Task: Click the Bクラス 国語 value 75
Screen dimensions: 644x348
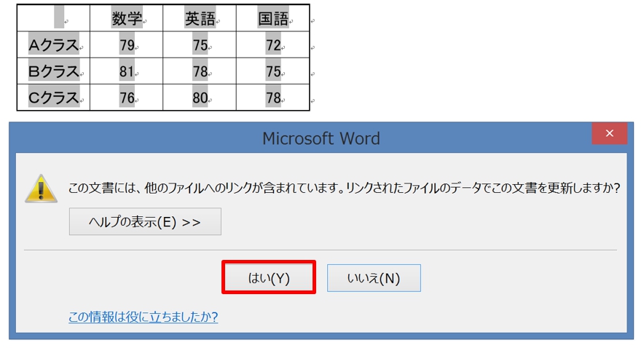Action: 272,71
